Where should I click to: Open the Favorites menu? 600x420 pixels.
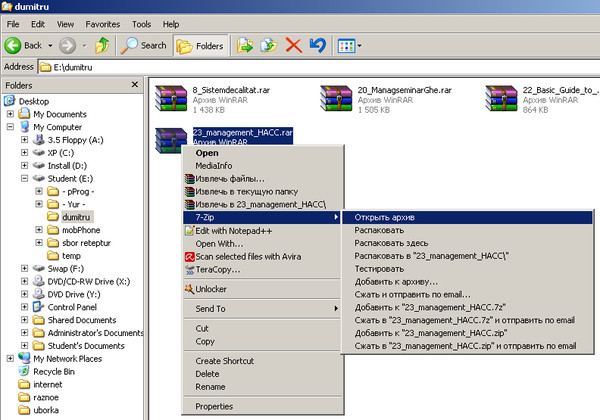(103, 24)
